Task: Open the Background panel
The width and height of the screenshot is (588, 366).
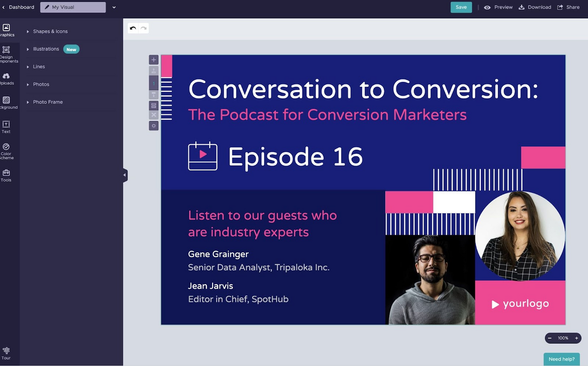Action: coord(6,103)
